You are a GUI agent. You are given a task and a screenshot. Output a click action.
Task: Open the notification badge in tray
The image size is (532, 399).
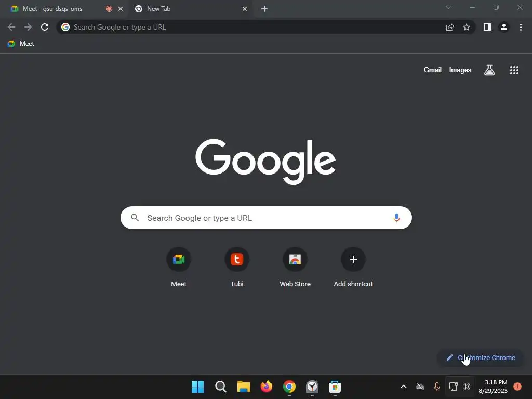pos(517,387)
